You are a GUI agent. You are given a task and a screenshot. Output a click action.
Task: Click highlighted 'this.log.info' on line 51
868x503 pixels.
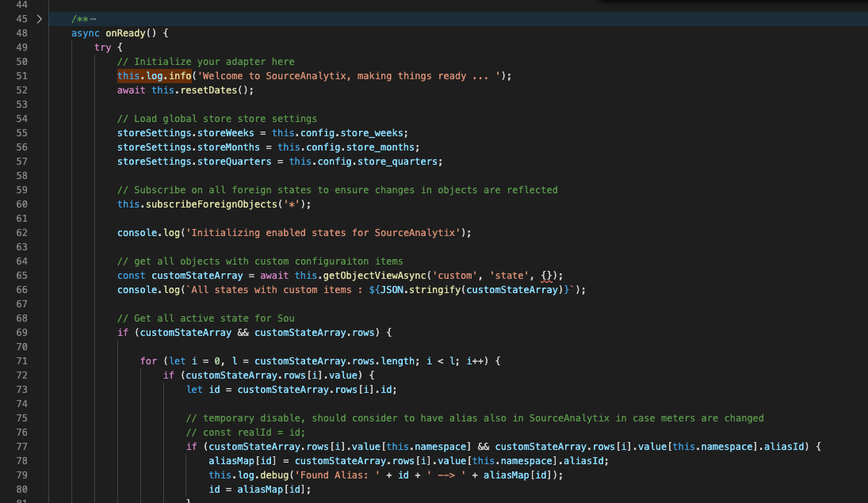click(155, 76)
